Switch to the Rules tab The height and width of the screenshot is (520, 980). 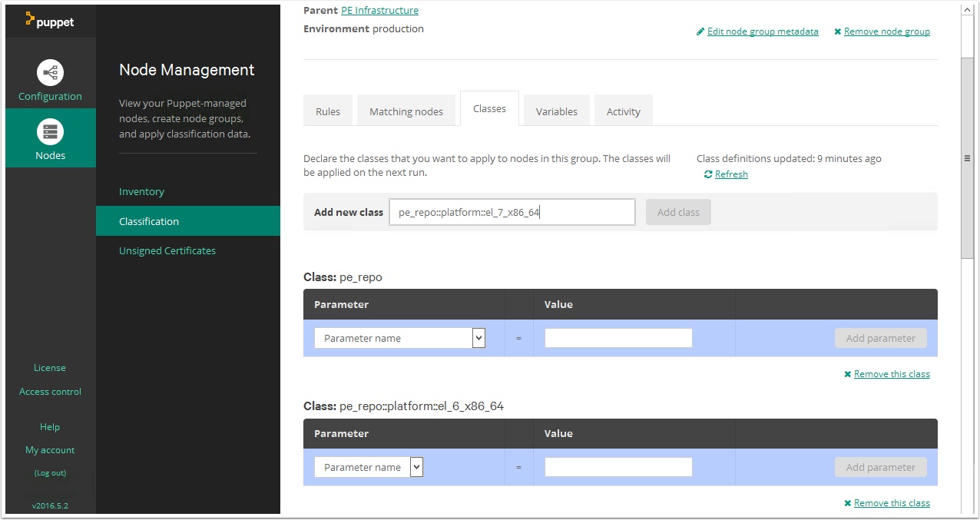pos(328,111)
